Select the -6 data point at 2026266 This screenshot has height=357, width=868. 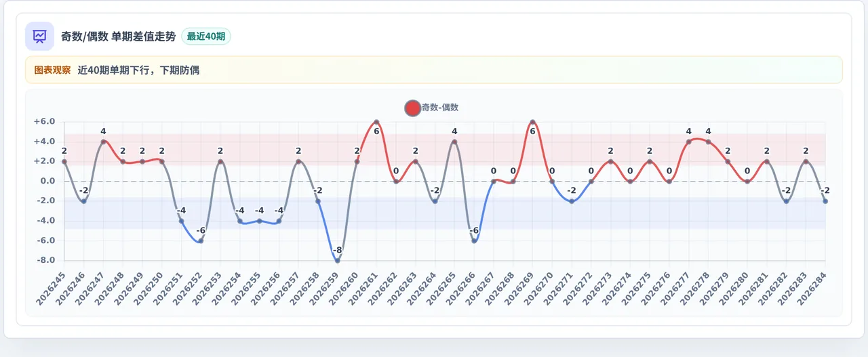[x=474, y=241]
